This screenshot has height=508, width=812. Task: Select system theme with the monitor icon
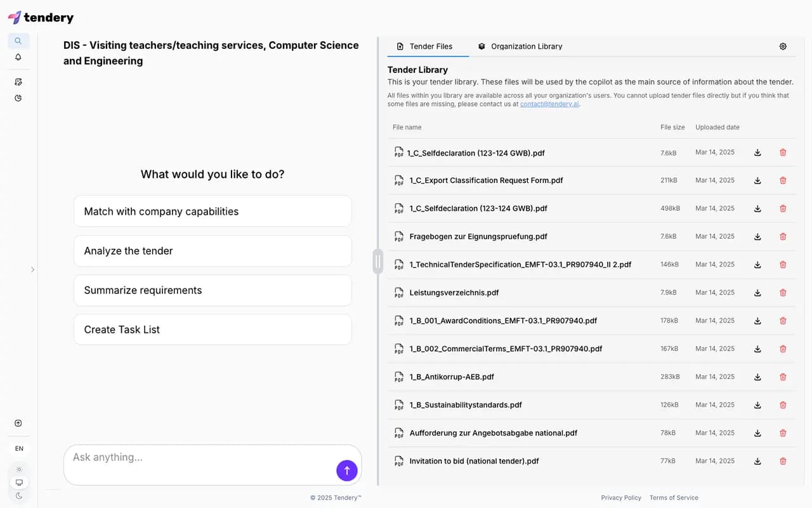coord(18,482)
